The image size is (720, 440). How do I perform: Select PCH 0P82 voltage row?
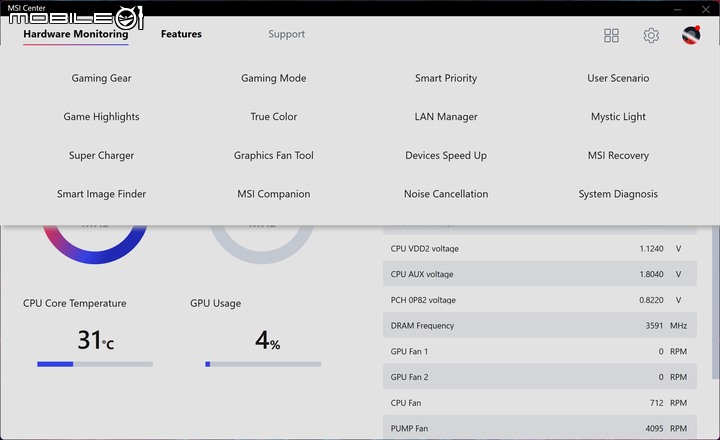tap(540, 300)
